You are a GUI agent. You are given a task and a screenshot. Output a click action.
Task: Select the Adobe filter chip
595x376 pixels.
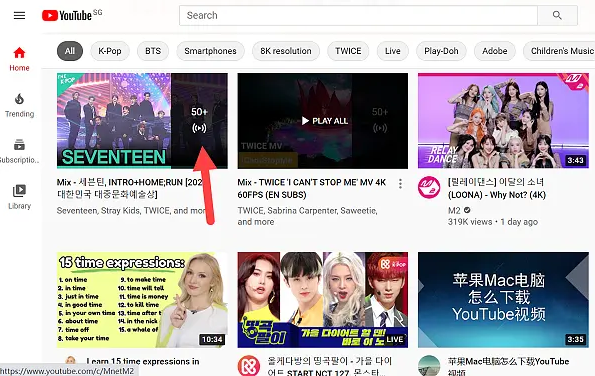(494, 51)
